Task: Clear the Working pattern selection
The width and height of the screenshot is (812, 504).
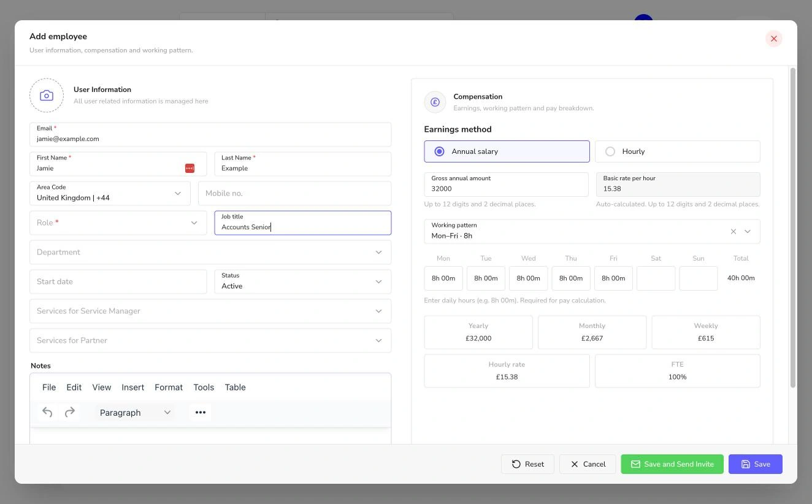Action: 733,232
